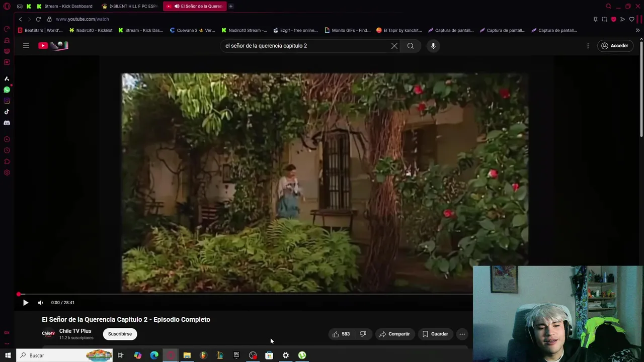644x362 pixels.
Task: Select the El Señor de la Querencia tab
Action: pos(194,6)
